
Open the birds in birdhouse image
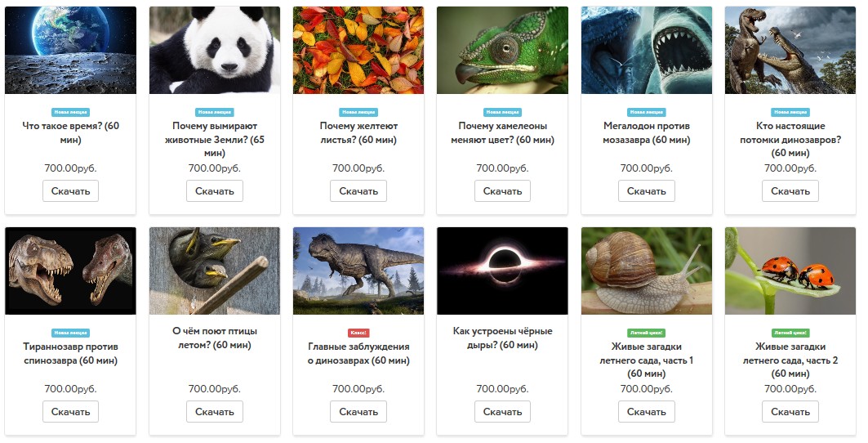[215, 271]
